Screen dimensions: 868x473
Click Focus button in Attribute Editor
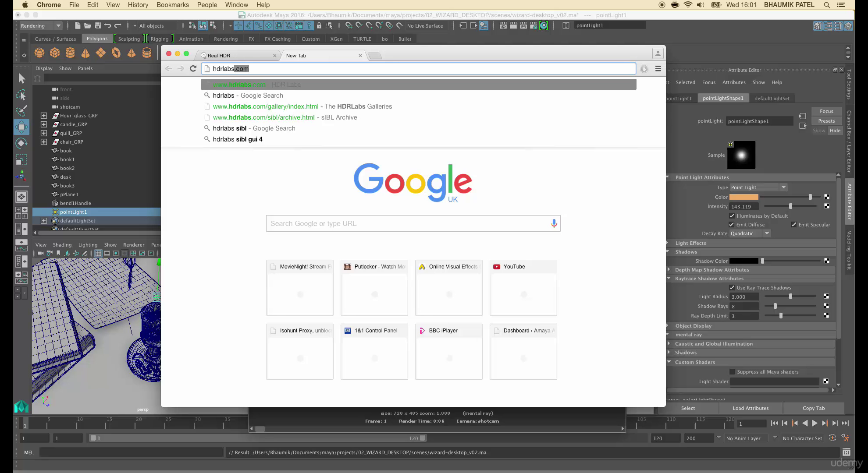[x=826, y=111]
